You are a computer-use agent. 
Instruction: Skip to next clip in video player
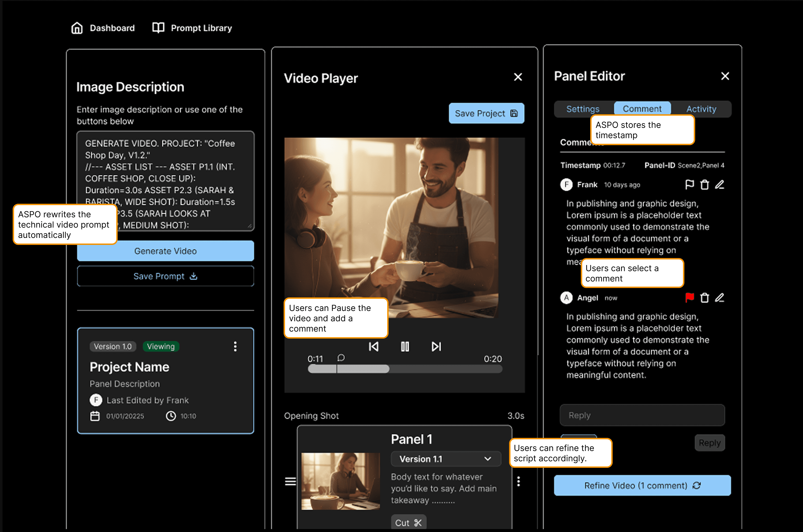tap(436, 346)
